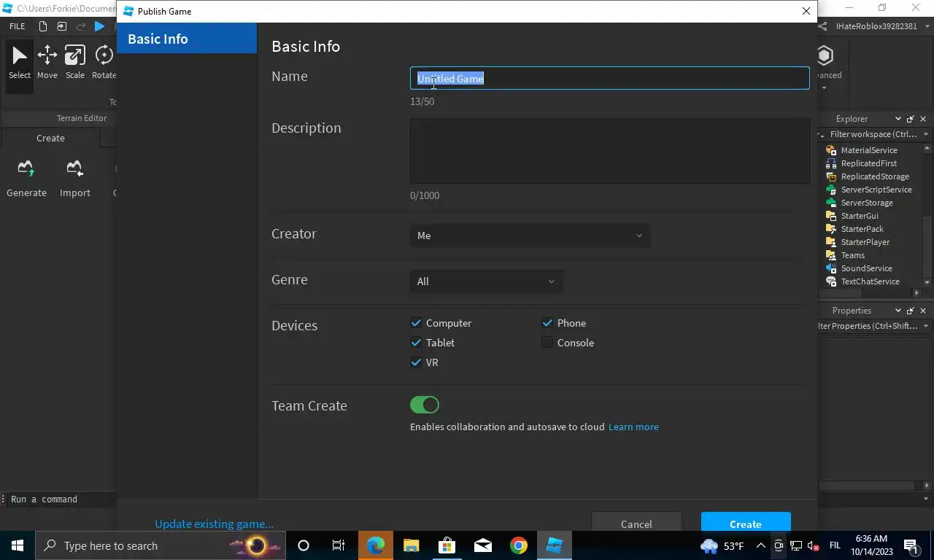This screenshot has height=560, width=934.
Task: Pick the Rotate tool
Action: pyautogui.click(x=104, y=63)
